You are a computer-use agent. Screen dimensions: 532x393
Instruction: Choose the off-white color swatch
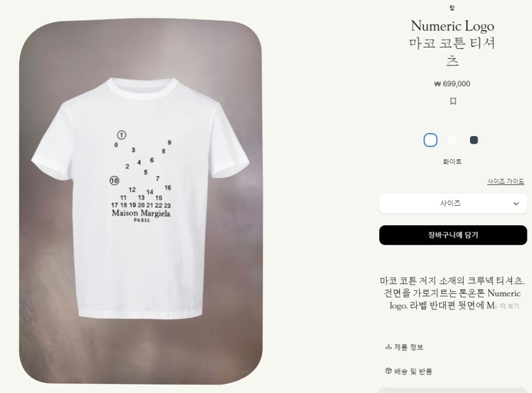pos(452,140)
